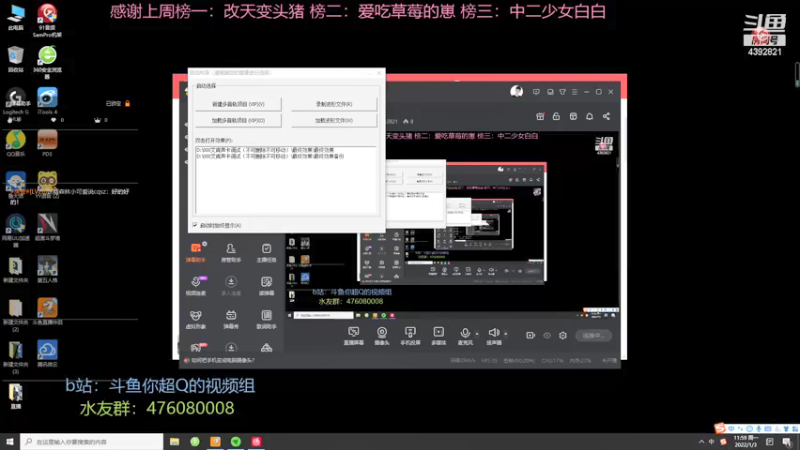Open File Explorer from the taskbar

(x=174, y=441)
